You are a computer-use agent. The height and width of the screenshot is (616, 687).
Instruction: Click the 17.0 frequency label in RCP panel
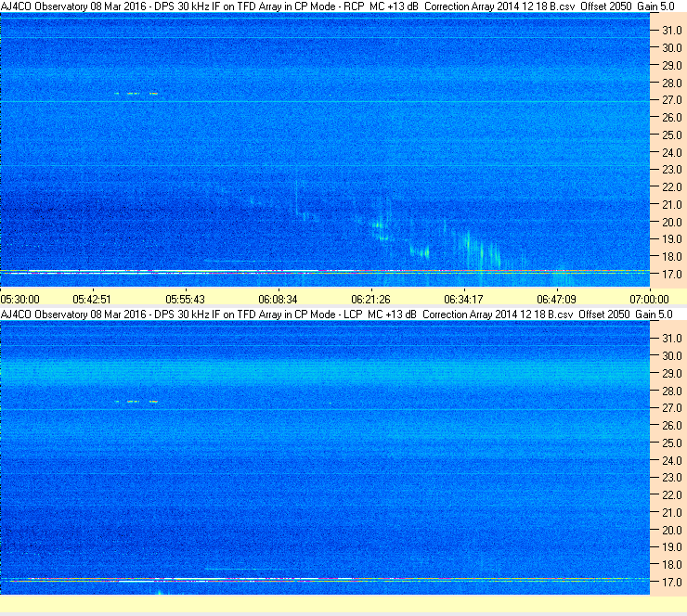pos(671,275)
